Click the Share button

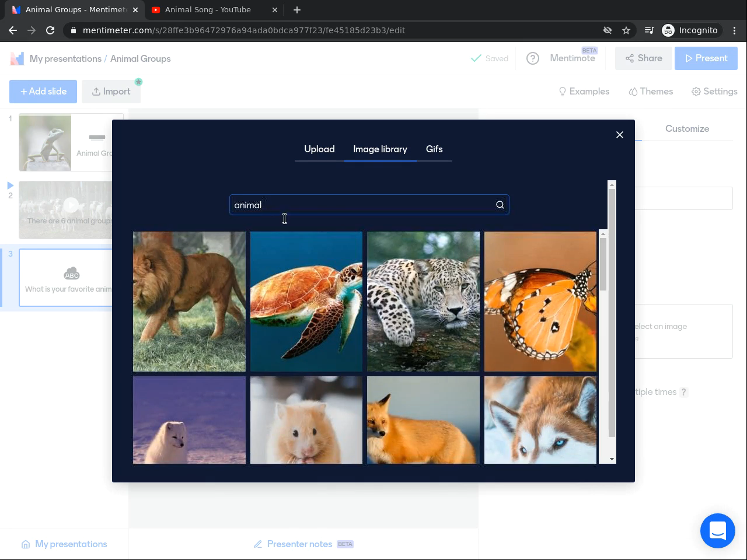(x=643, y=58)
